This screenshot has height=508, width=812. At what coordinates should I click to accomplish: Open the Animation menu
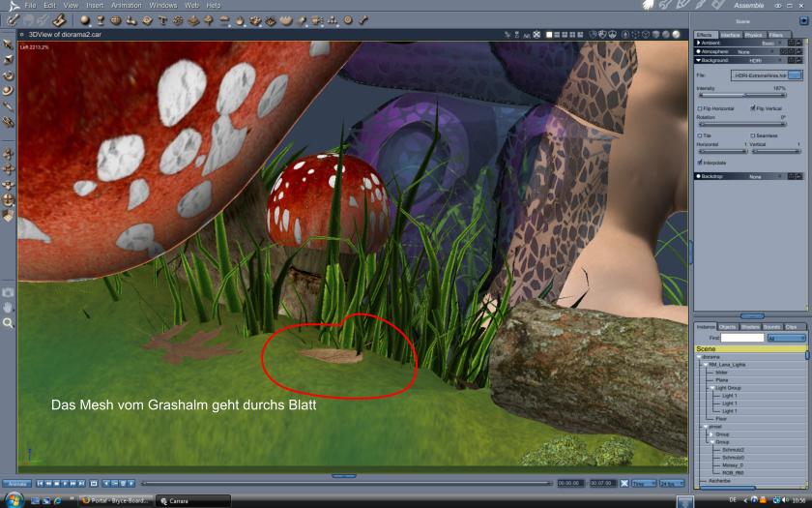coord(127,5)
